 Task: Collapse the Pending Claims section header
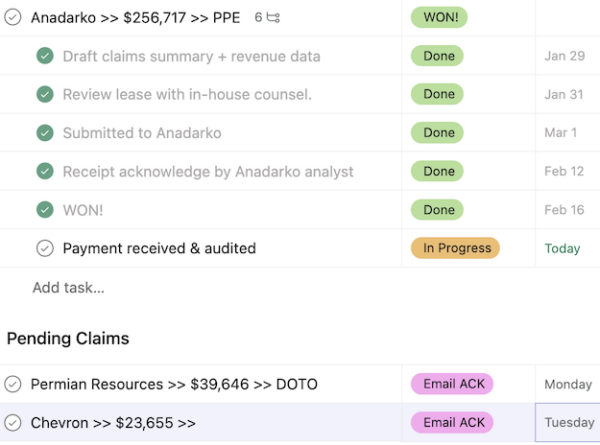[68, 338]
